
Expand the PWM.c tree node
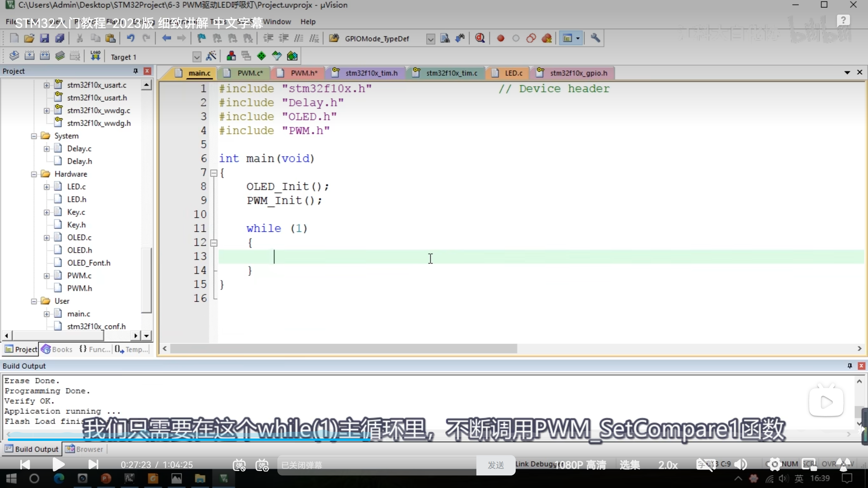click(47, 276)
